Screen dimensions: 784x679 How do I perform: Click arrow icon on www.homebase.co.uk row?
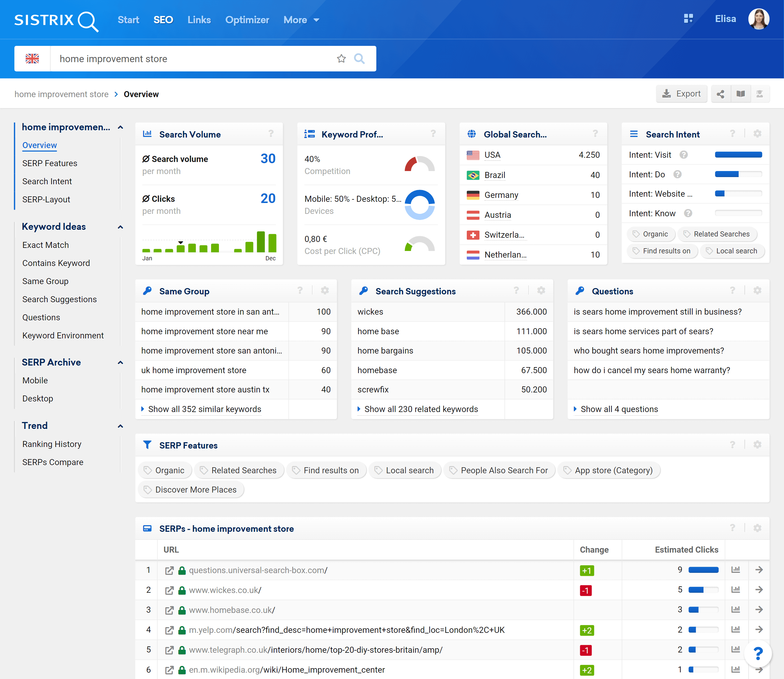(x=759, y=610)
